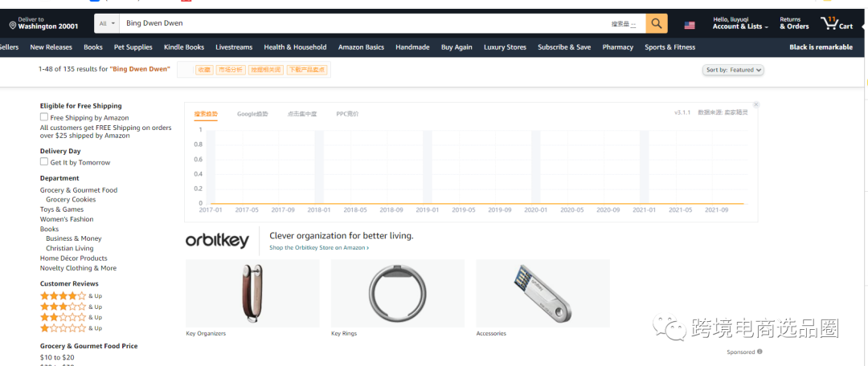Switch to the PPC竞价 tab
The width and height of the screenshot is (868, 366).
348,114
